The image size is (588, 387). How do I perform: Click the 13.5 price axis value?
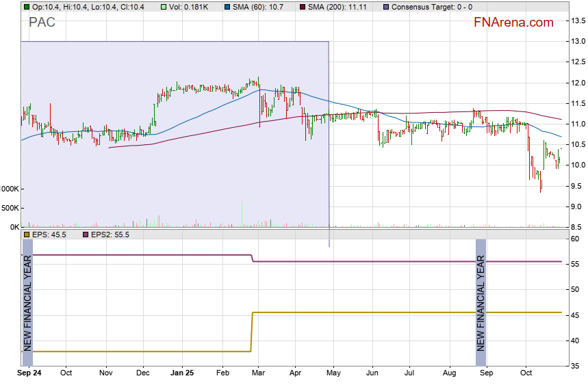click(578, 21)
